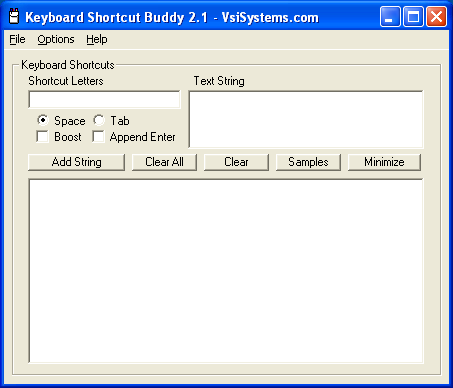Focus the Shortcut Letters input field
Viewport: 453px width, 388px height.
tap(104, 100)
